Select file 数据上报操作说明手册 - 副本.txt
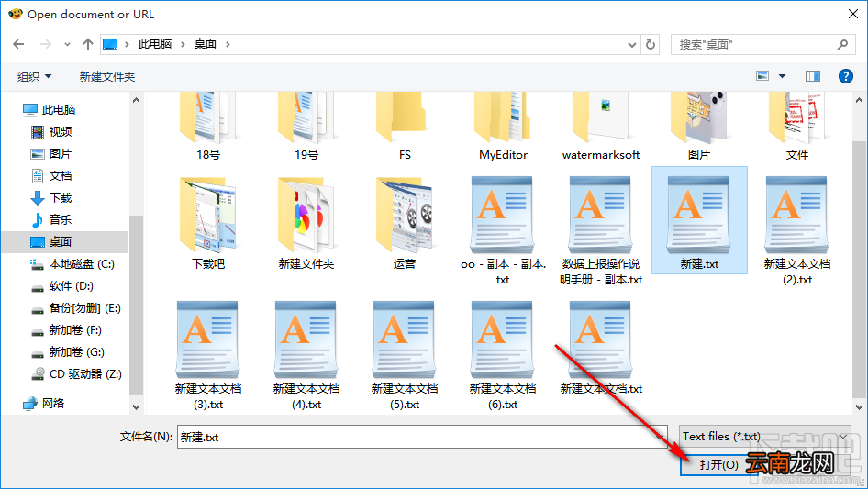The image size is (868, 489). click(x=601, y=231)
